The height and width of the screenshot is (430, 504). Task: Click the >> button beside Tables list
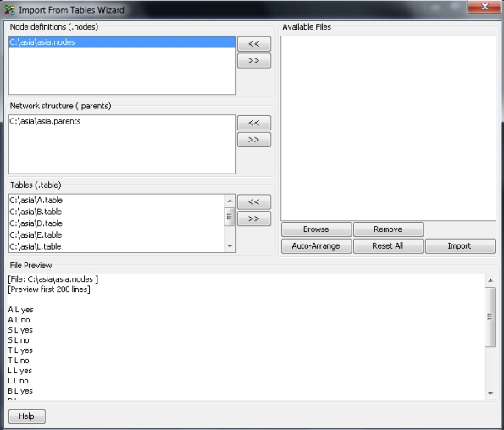coord(254,218)
